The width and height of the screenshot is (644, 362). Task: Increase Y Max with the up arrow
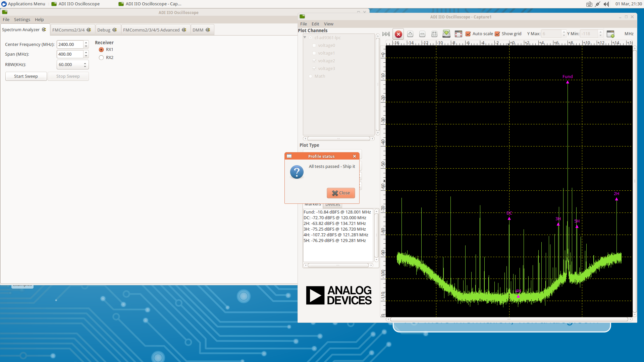click(x=564, y=32)
